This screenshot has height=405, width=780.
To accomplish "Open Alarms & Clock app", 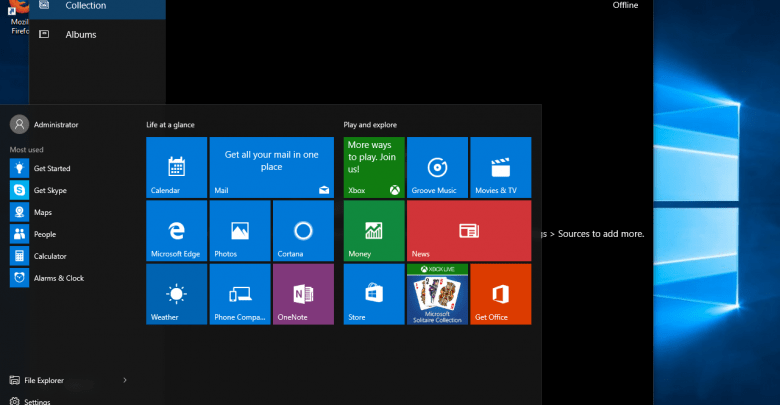I will pos(70,278).
